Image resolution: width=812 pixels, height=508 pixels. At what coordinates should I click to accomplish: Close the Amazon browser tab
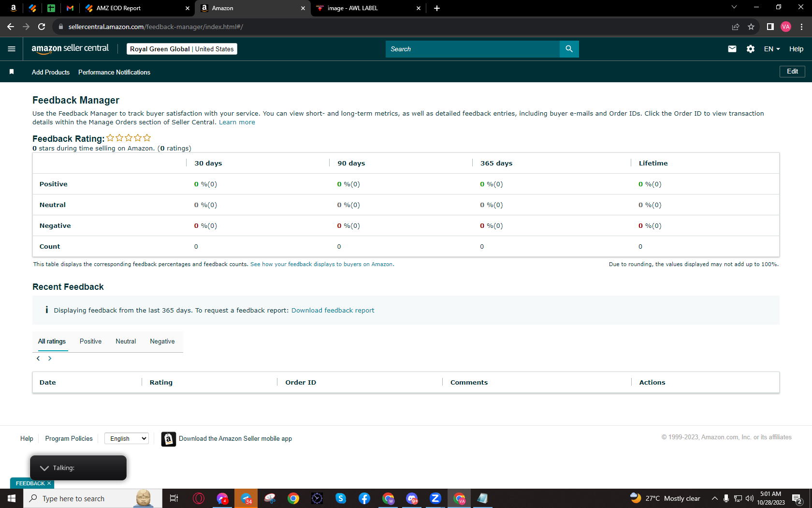pos(303,8)
